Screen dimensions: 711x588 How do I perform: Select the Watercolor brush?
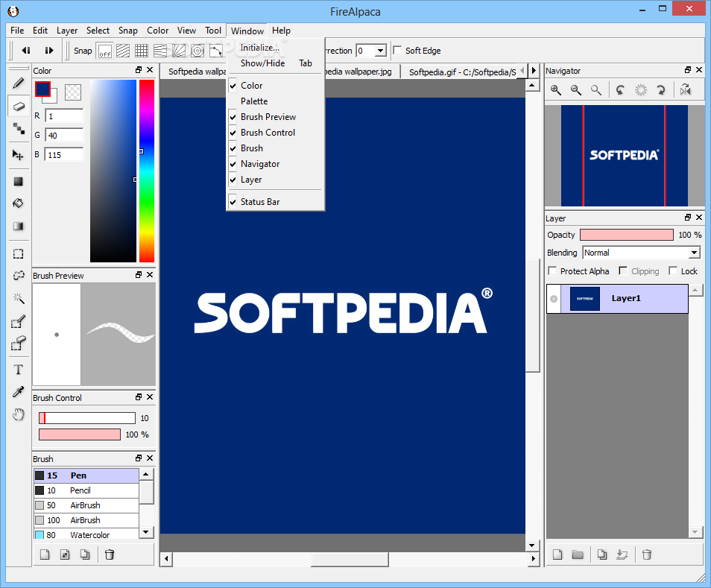pos(86,534)
